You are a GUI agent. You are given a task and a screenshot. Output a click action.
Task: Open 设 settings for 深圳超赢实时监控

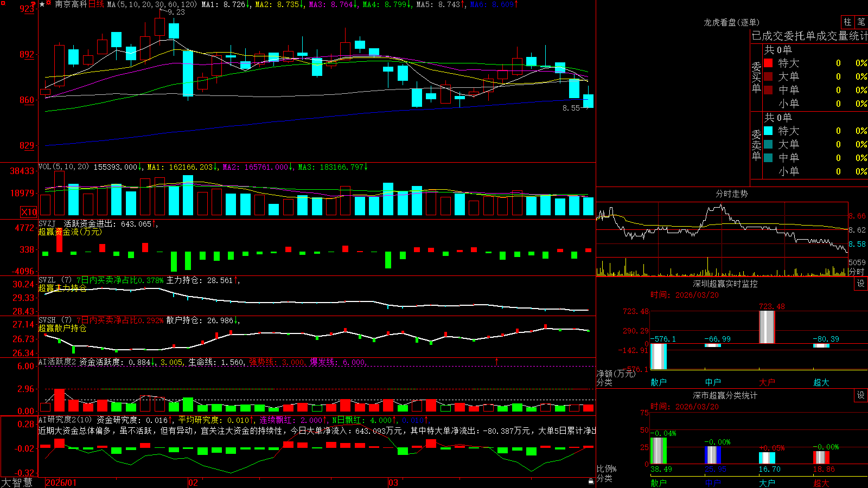coord(861,284)
